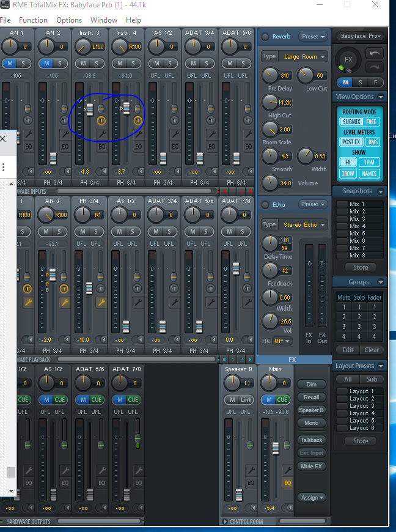Image resolution: width=396 pixels, height=532 pixels.
Task: Select Mix 1 snapshot
Action: [359, 204]
